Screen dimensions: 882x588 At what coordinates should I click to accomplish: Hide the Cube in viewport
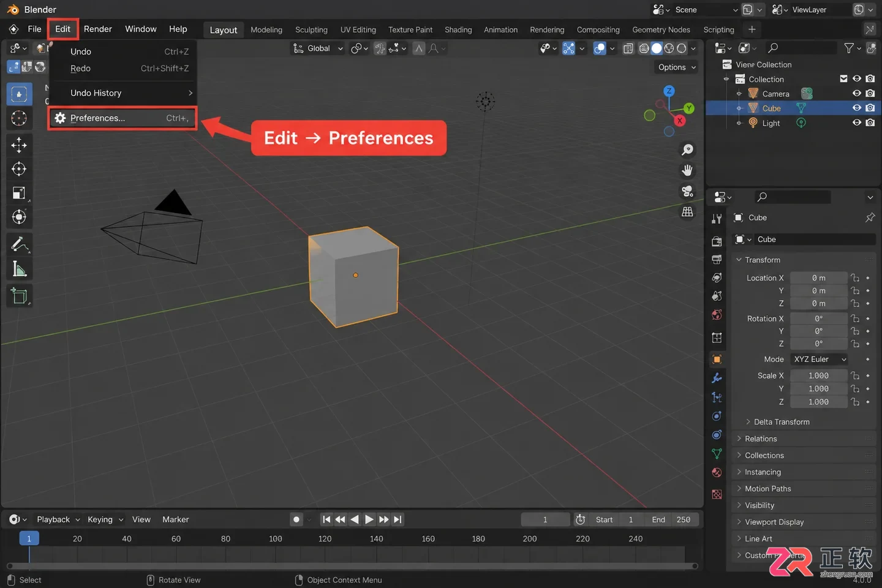point(857,108)
